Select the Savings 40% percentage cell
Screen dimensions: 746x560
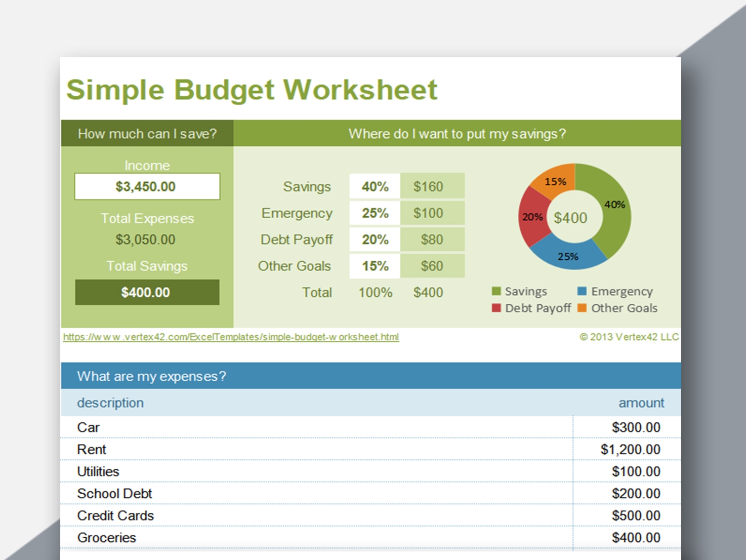375,186
